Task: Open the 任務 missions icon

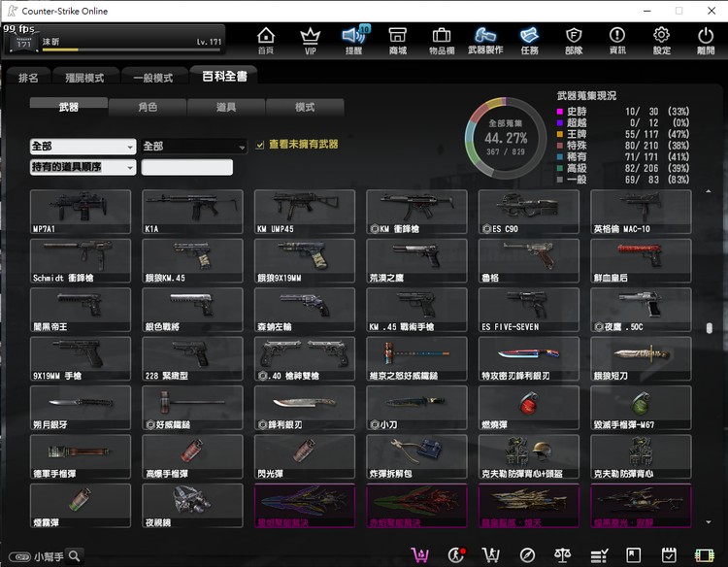Action: click(529, 41)
